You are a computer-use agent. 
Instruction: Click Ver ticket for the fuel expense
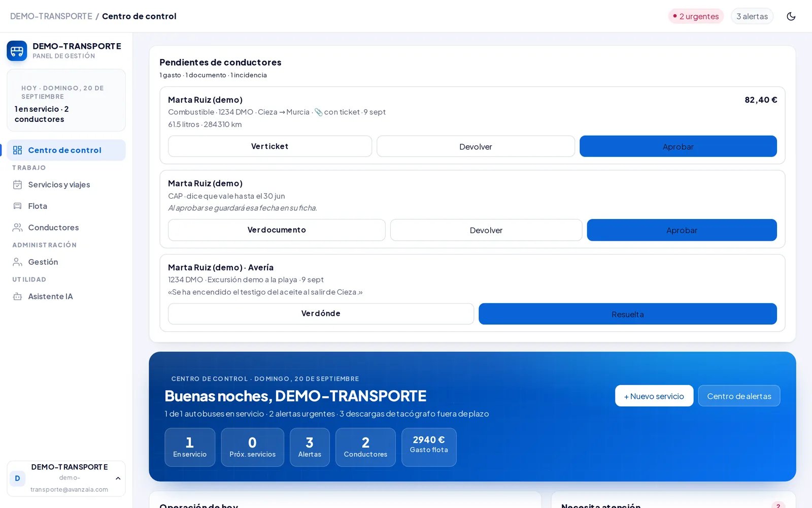click(x=270, y=146)
